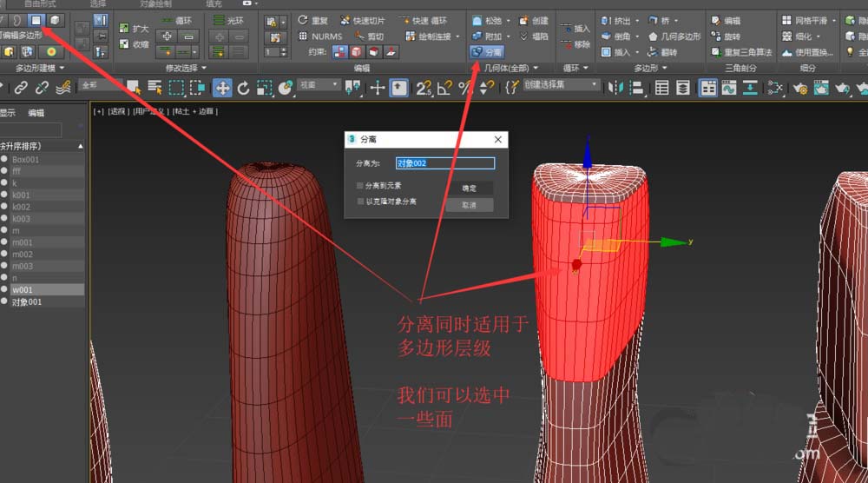Click the Grow selection (扩大) tool

pos(134,29)
